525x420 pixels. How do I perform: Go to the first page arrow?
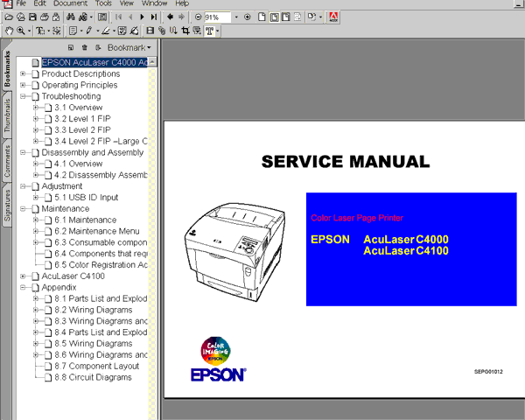point(118,17)
